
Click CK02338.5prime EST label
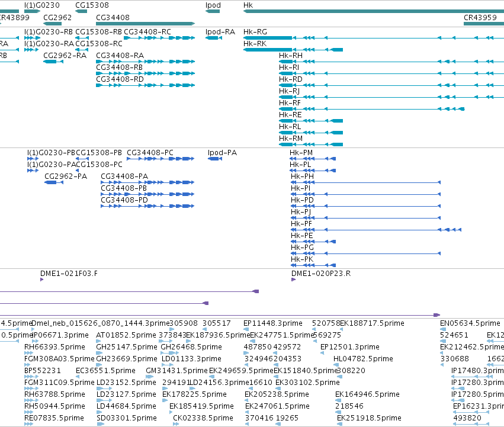click(203, 418)
